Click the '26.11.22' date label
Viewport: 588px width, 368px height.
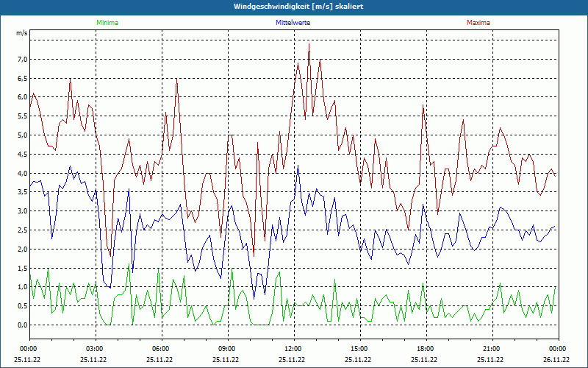point(556,359)
